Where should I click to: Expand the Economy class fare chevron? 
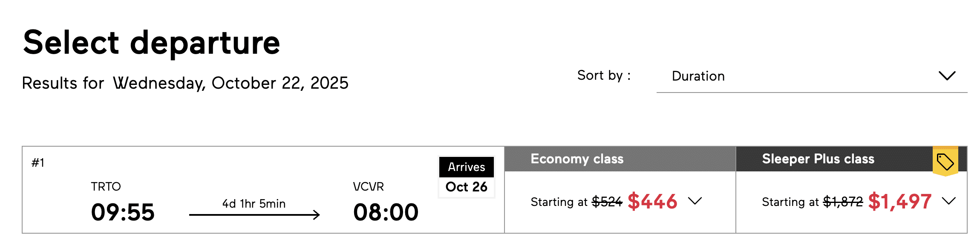695,201
